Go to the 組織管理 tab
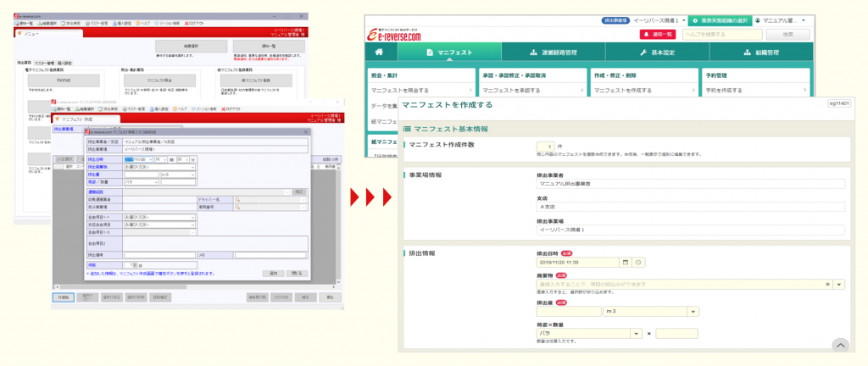The height and width of the screenshot is (366, 868). point(757,53)
